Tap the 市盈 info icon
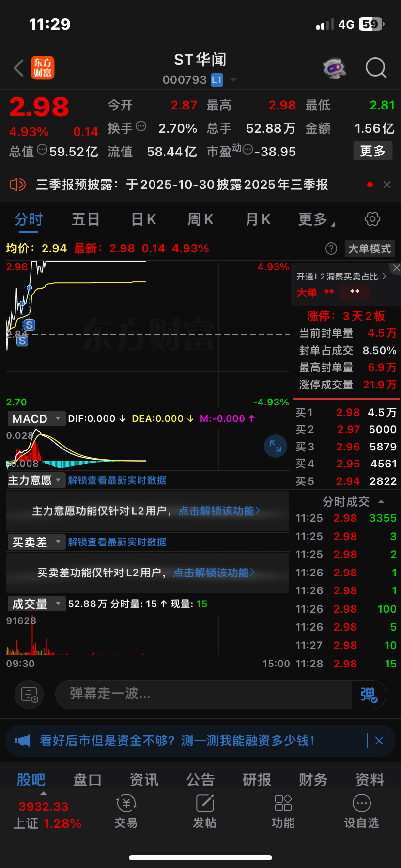Viewport: 401px width, 868px height. tap(247, 150)
